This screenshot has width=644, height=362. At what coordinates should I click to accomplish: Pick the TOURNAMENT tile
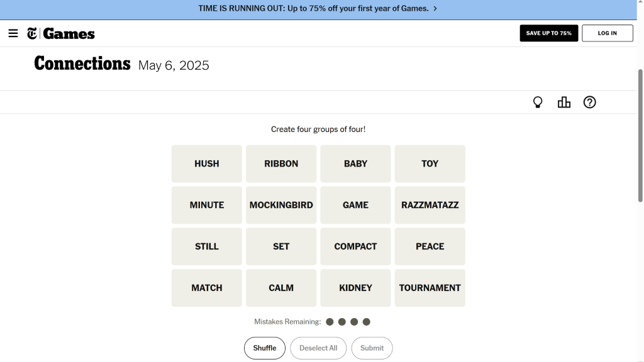click(x=430, y=288)
